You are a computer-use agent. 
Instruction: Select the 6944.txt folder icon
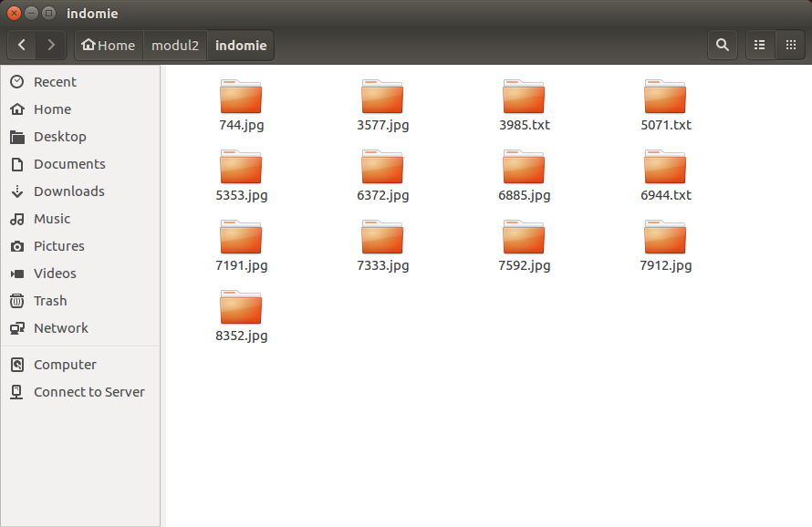point(665,167)
